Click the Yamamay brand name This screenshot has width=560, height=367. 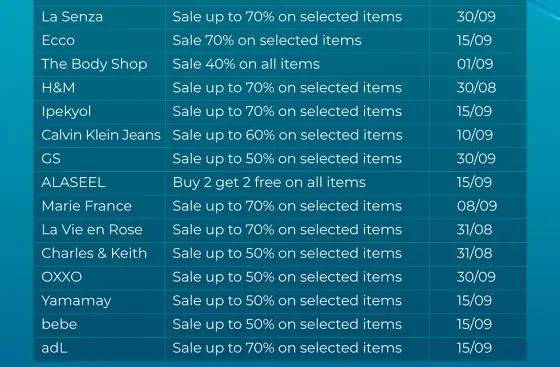click(76, 301)
